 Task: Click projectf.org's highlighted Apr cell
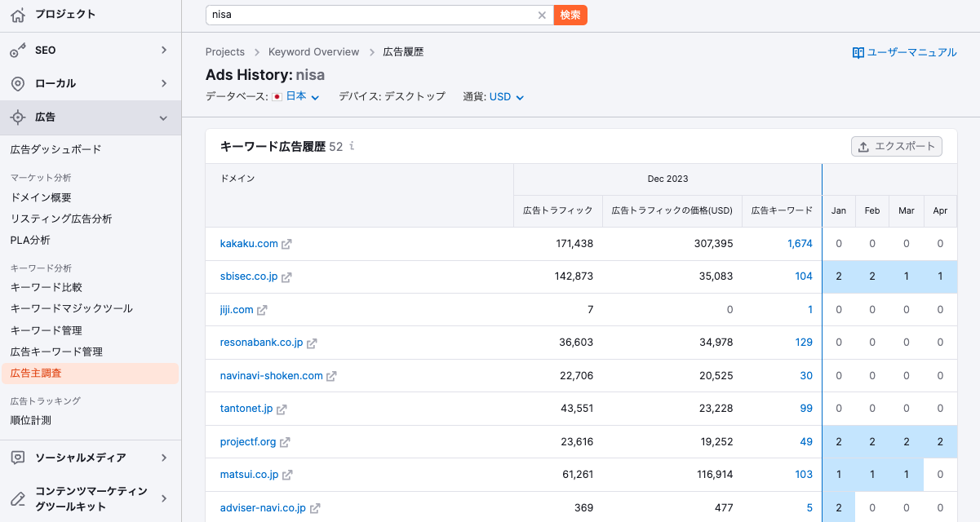point(940,442)
